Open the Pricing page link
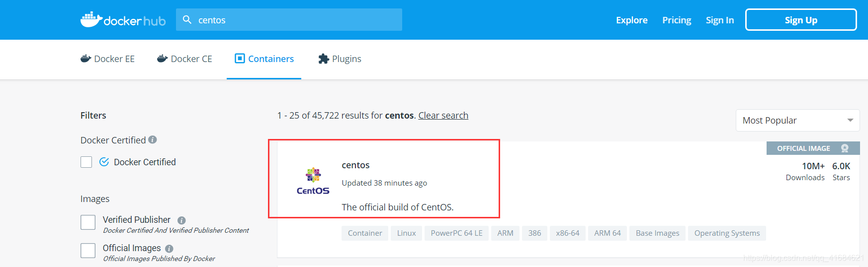868x267 pixels. [677, 20]
